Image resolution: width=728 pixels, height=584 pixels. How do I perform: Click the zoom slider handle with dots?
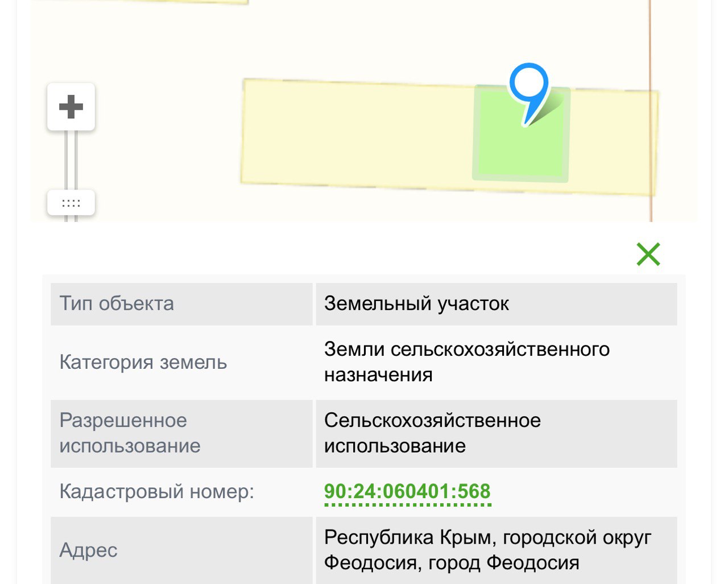[x=71, y=203]
